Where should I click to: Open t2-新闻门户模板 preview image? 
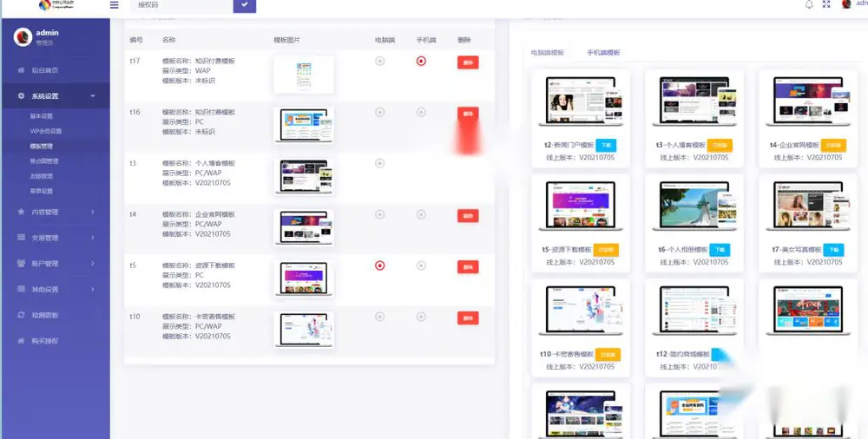[582, 102]
